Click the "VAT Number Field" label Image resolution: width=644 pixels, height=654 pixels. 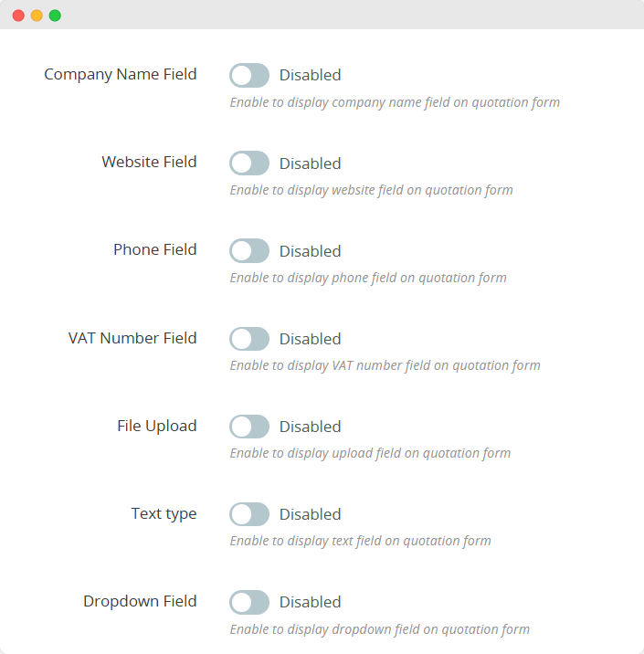coord(132,338)
